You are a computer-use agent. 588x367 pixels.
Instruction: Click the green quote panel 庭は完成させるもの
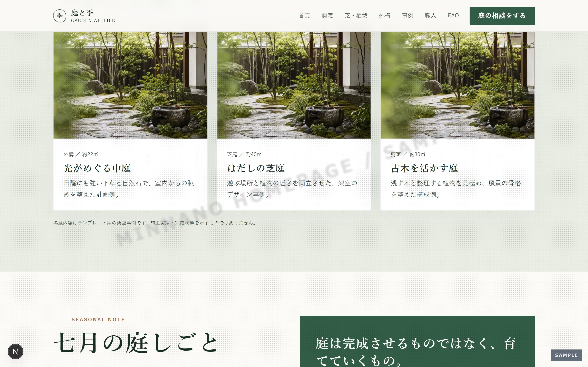click(418, 341)
